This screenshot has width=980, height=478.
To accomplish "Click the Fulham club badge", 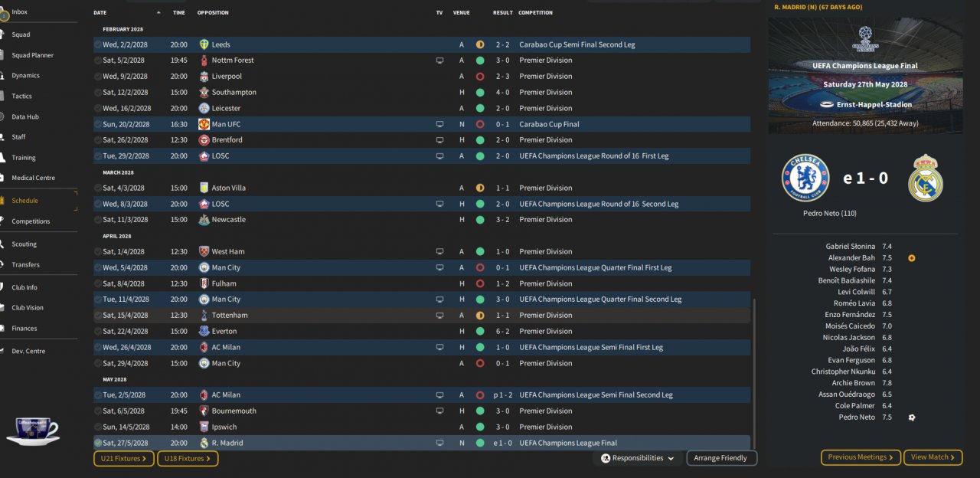I will pos(204,283).
